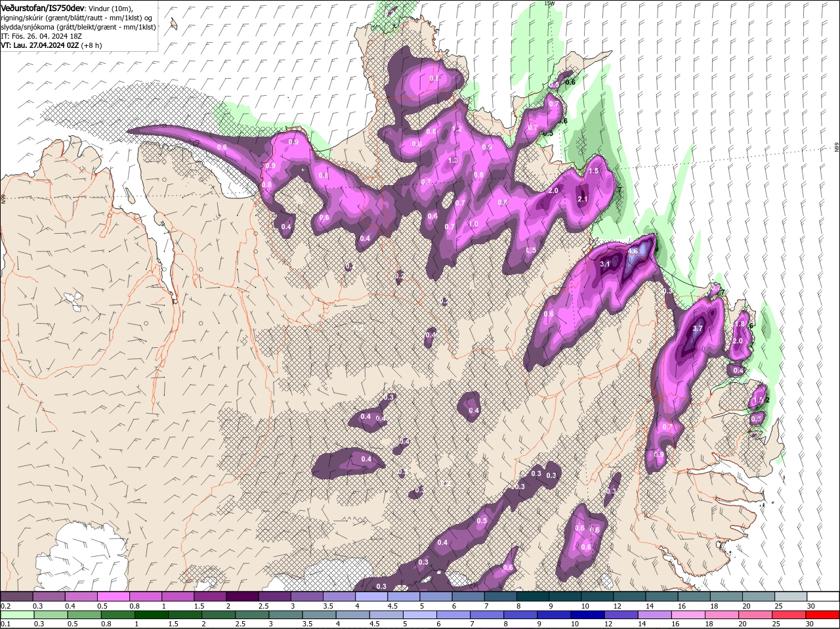Click the Veðurstofan/IS750dev title text

click(x=43, y=8)
